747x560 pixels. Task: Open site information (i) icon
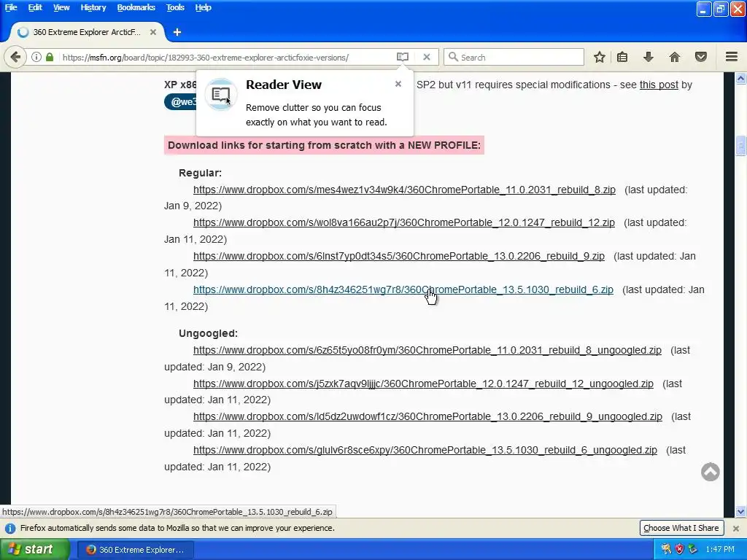pos(36,57)
